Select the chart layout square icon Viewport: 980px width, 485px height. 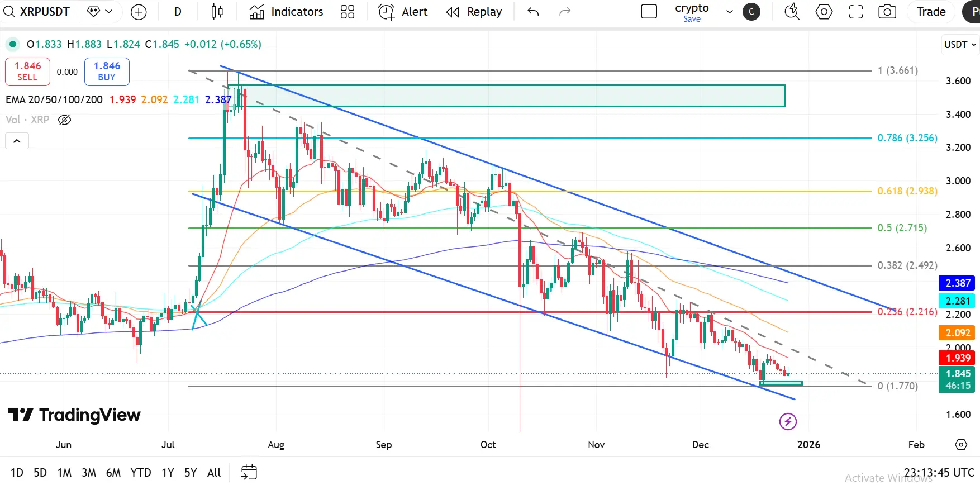[x=649, y=12]
